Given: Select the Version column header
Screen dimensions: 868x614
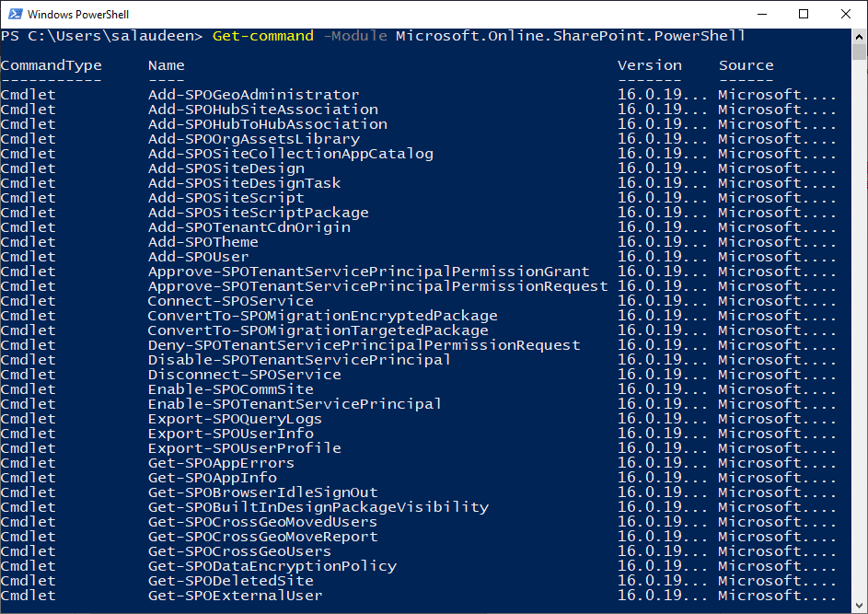Looking at the screenshot, I should point(649,64).
